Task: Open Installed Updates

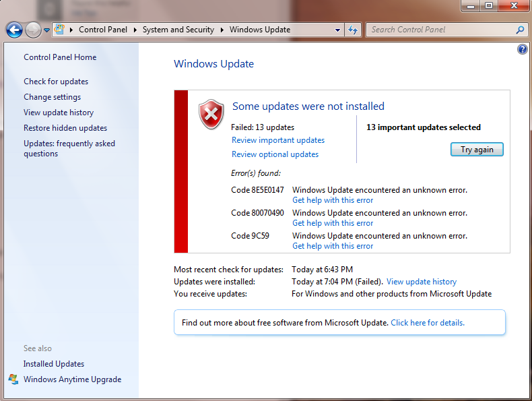Action: coord(54,364)
